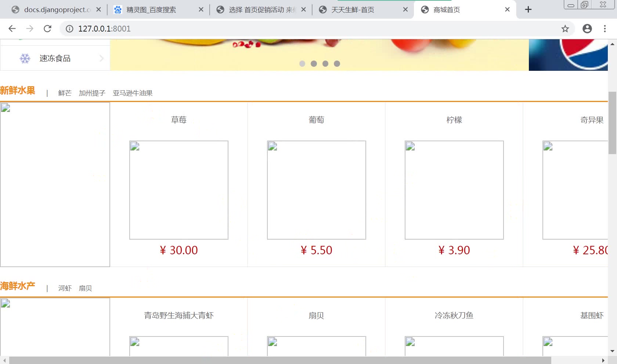Click the 草莓 product image
Viewport: 617px width, 364px height.
pos(179,190)
